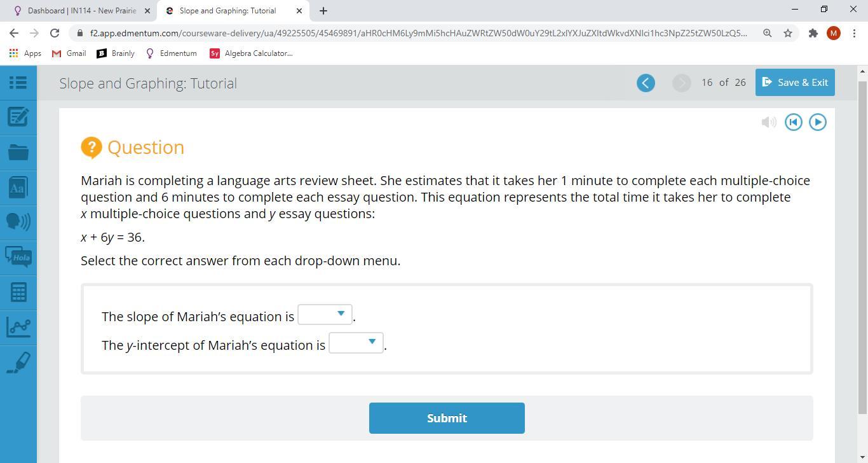
Task: Select the highlighter tool in sidebar
Action: tap(18, 363)
